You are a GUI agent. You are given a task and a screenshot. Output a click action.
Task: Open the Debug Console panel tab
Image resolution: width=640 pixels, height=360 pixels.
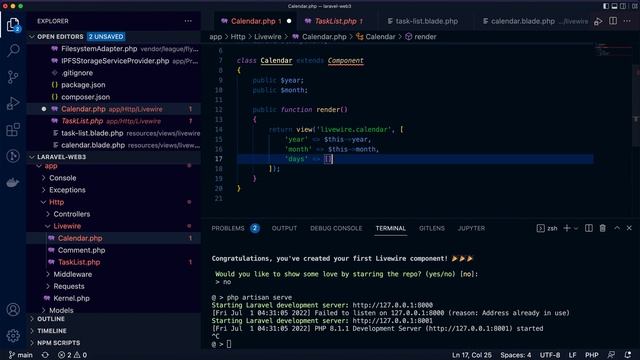pyautogui.click(x=336, y=228)
